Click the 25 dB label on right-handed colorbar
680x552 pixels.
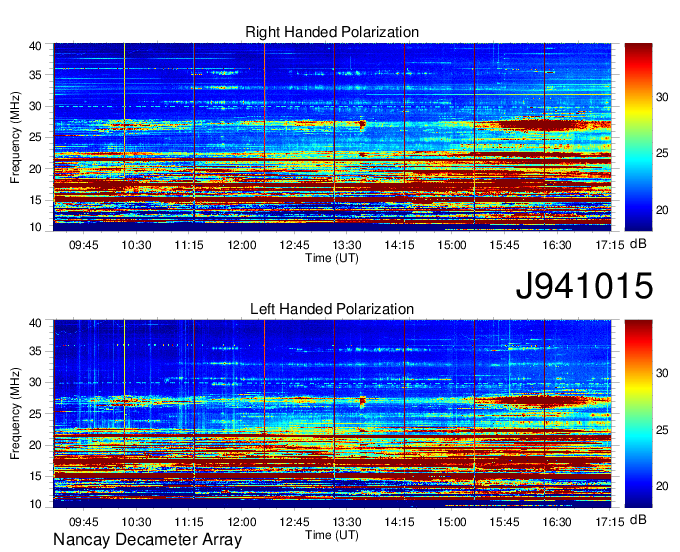click(x=662, y=154)
